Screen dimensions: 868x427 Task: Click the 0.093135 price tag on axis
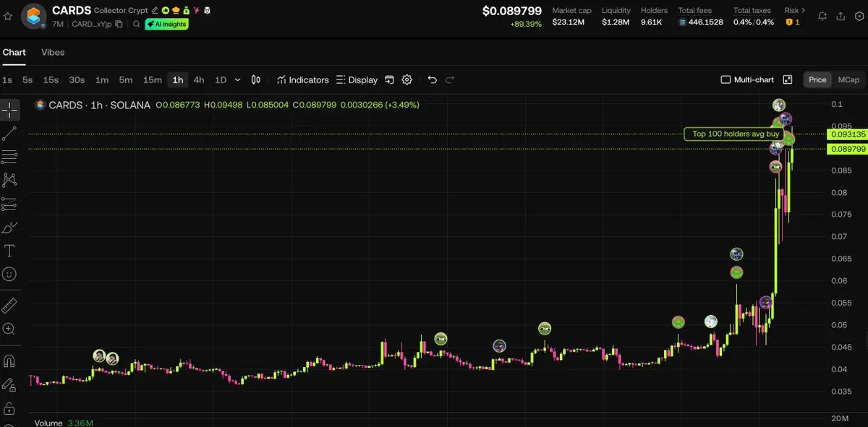tap(848, 134)
